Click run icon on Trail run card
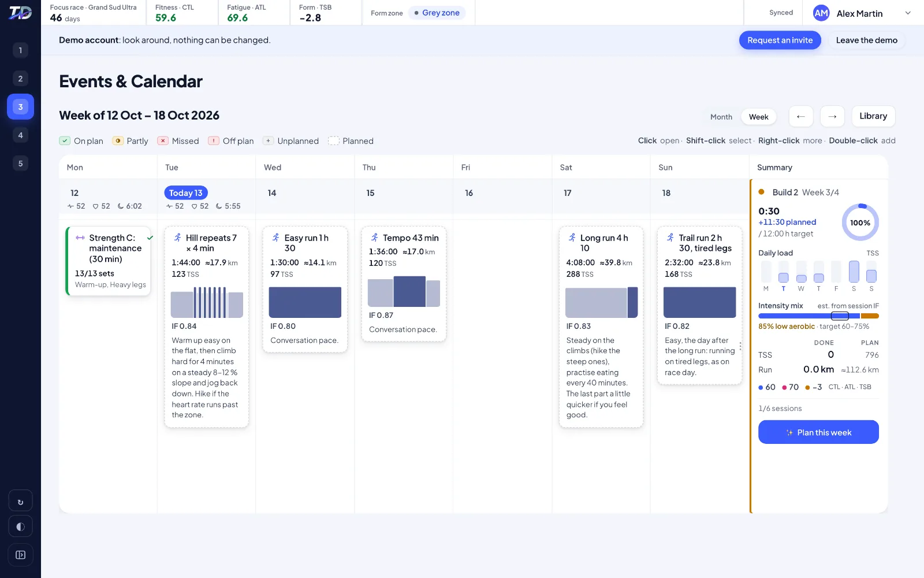Image resolution: width=924 pixels, height=578 pixels. [670, 238]
